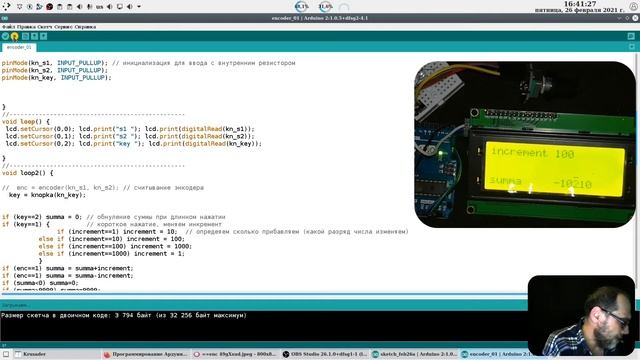Click the 'if (key==2) summa = 0;' line
This screenshot has height=360, width=640.
click(42, 217)
